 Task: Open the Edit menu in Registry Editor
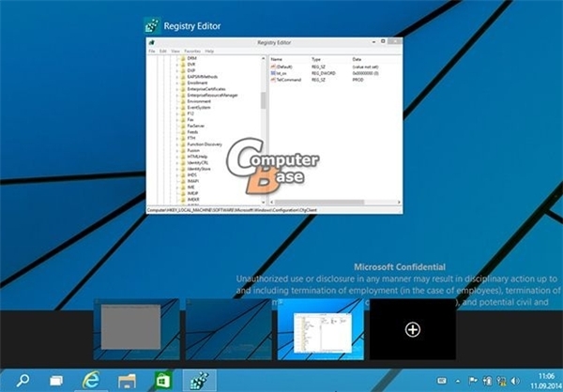[x=163, y=52]
